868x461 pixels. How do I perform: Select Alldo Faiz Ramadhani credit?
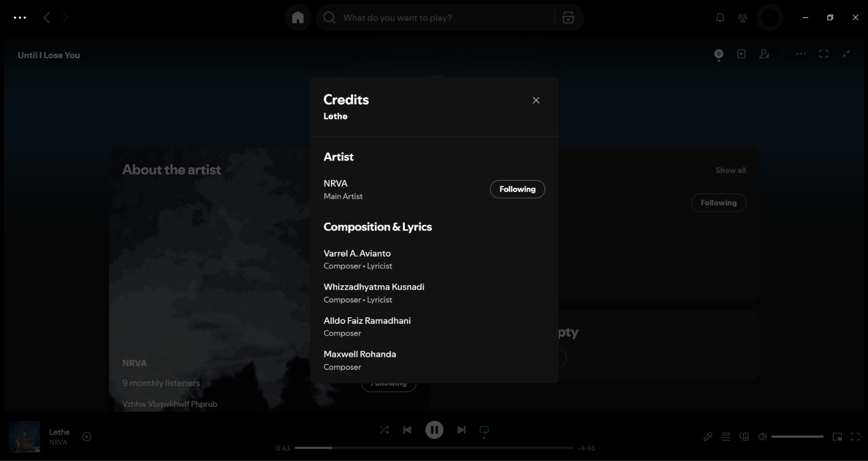367,321
